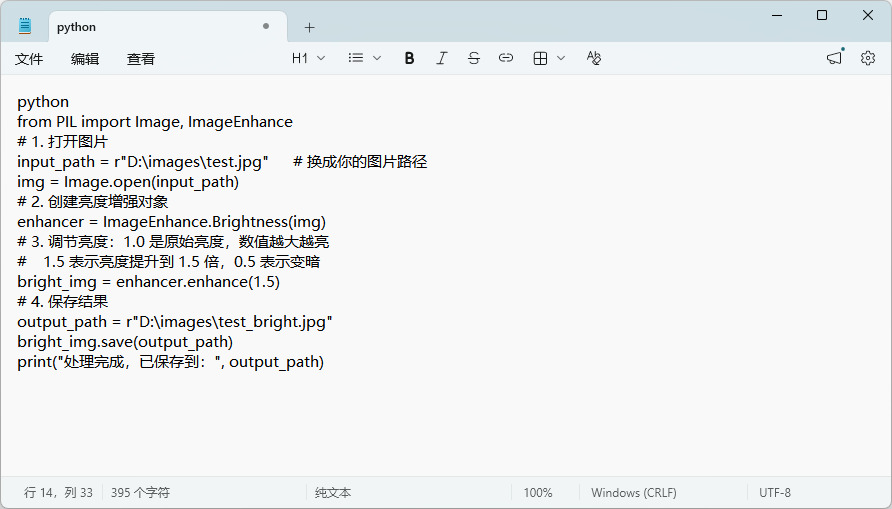Open the 查看 menu

[x=141, y=59]
